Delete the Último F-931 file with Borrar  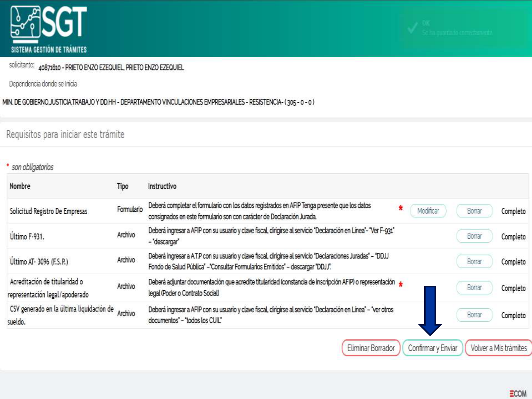coord(474,236)
